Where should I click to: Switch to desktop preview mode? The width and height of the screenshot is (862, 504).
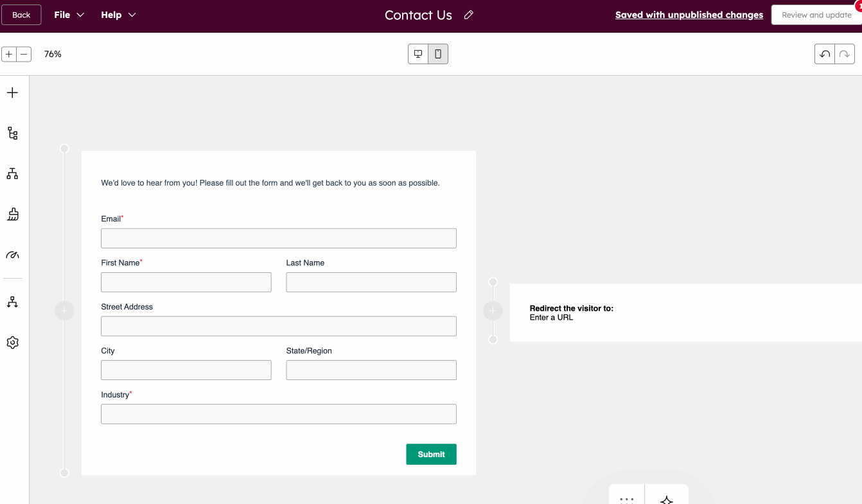pyautogui.click(x=418, y=54)
